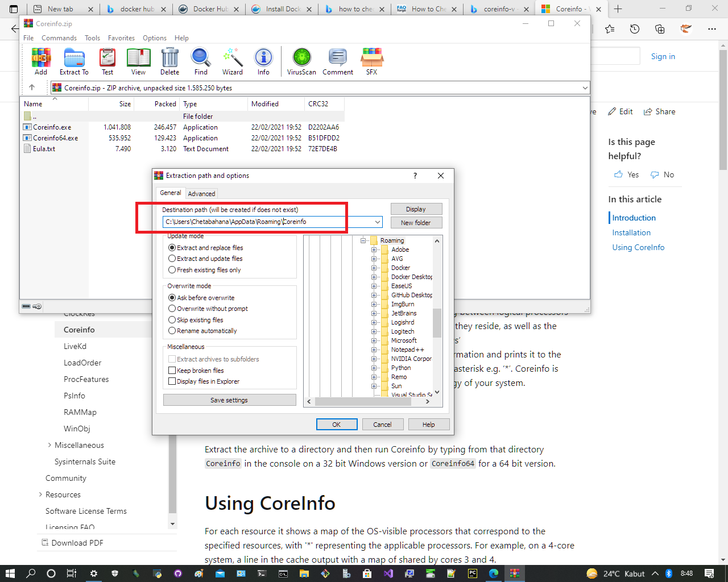Click PyCharm icon in taskbar
728x582 pixels.
[473, 573]
